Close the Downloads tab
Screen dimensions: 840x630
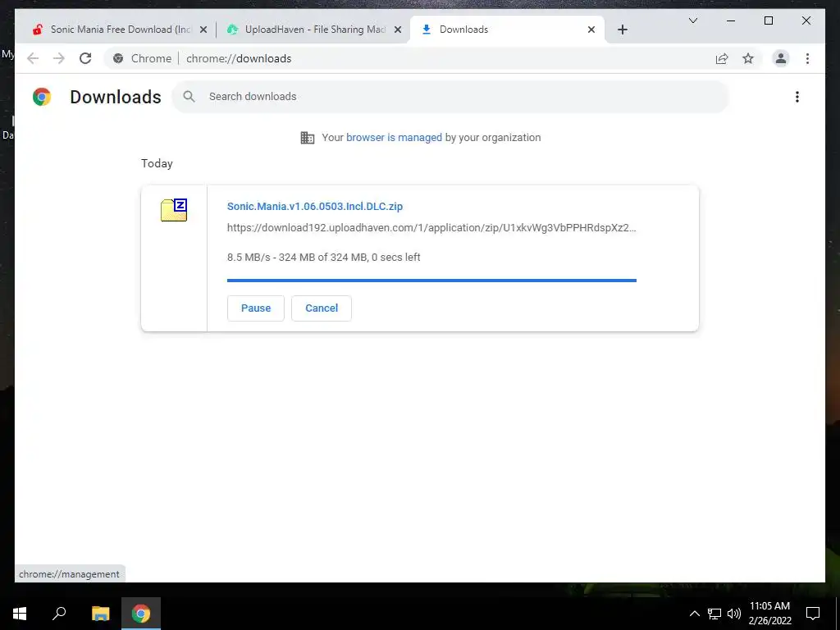click(x=591, y=30)
